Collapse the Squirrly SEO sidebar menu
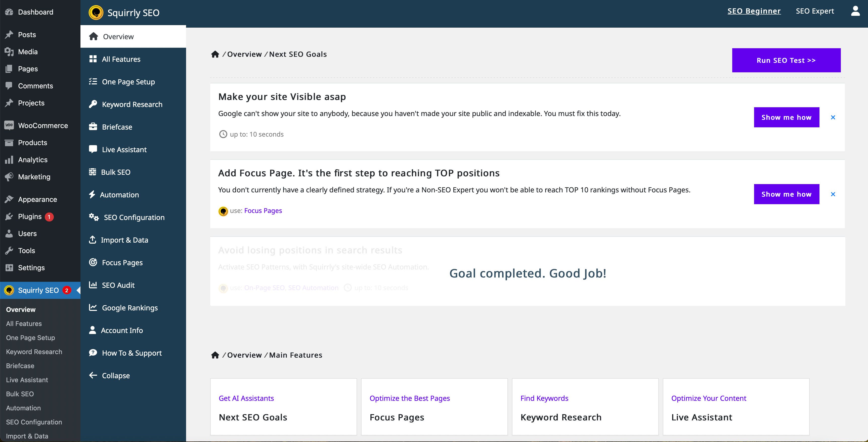868x442 pixels. tap(115, 375)
